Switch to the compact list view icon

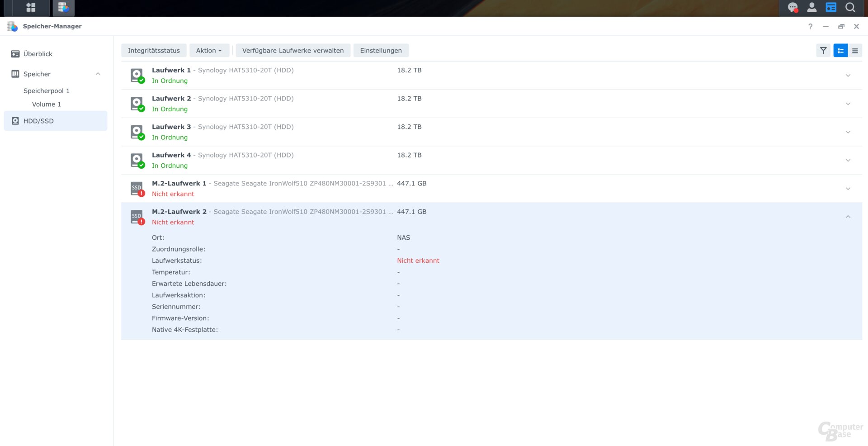click(855, 51)
